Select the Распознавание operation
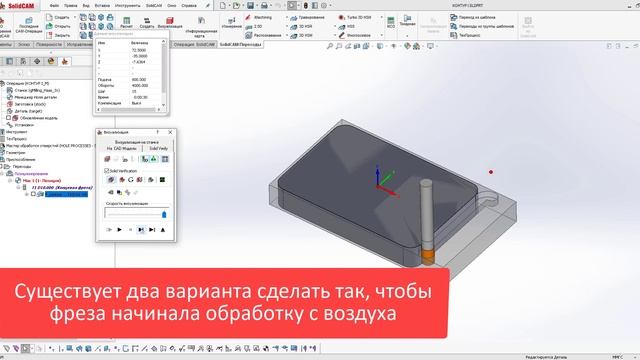Viewport: 640px width, 360px height. (263, 36)
